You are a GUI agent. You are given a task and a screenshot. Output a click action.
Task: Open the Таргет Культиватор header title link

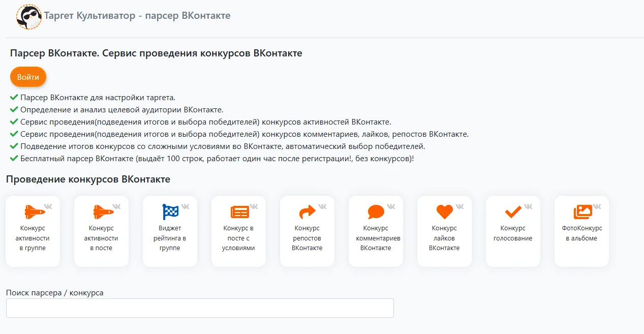[137, 16]
